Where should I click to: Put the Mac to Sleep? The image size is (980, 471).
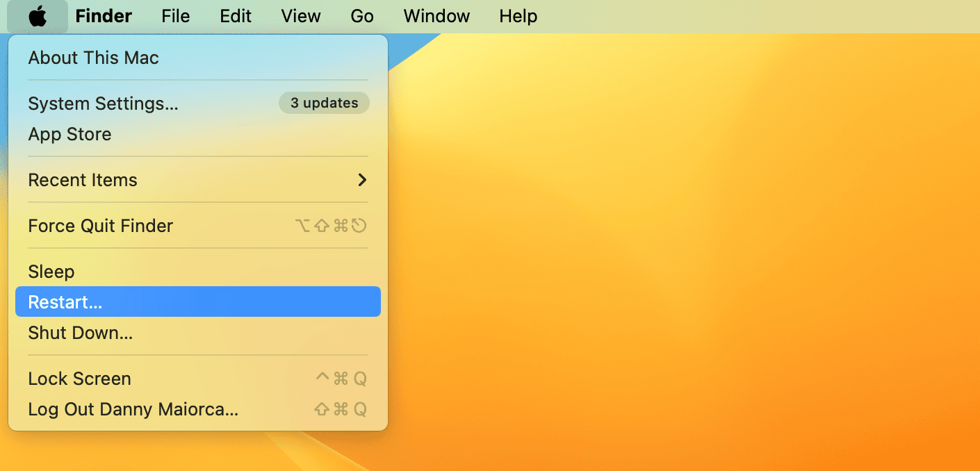(x=51, y=272)
